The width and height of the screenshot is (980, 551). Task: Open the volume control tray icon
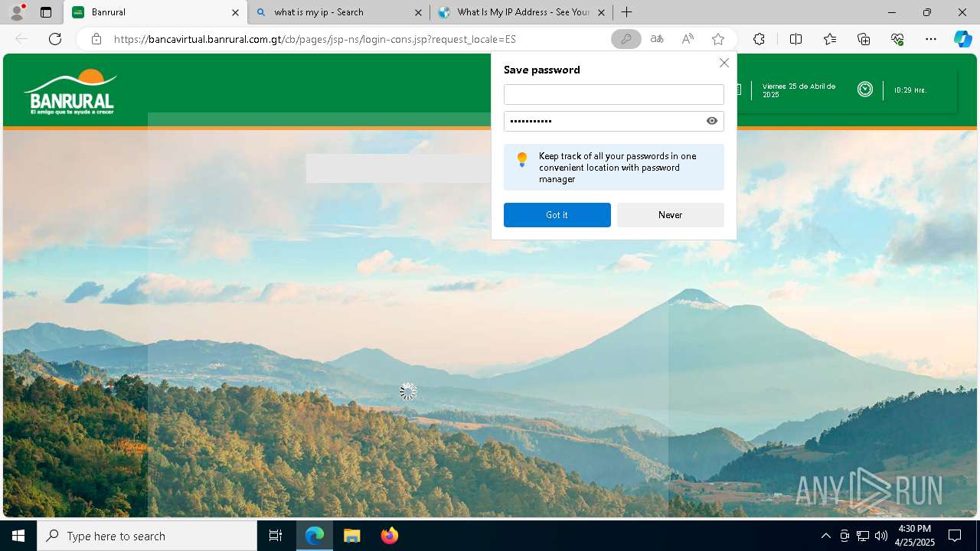[x=881, y=536]
